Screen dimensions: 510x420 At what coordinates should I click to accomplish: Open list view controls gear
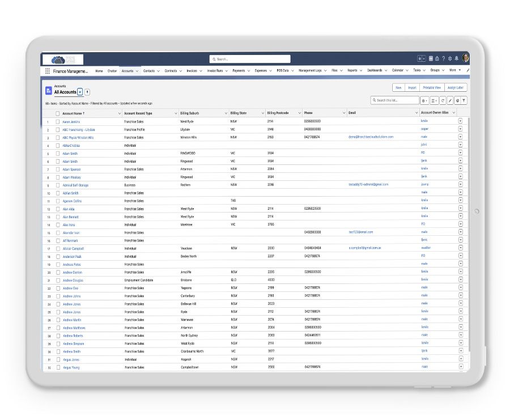pyautogui.click(x=424, y=100)
